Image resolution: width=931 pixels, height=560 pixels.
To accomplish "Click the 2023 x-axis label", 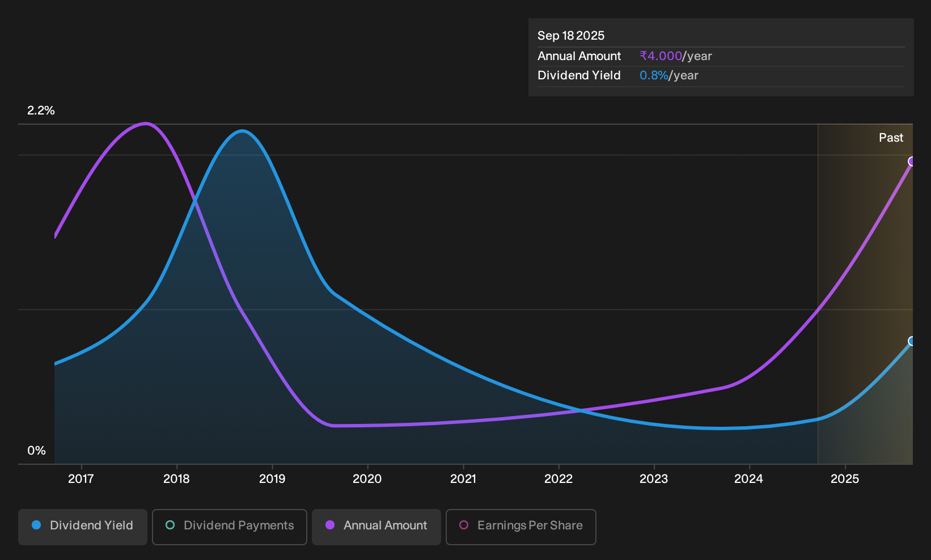I will 654,479.
